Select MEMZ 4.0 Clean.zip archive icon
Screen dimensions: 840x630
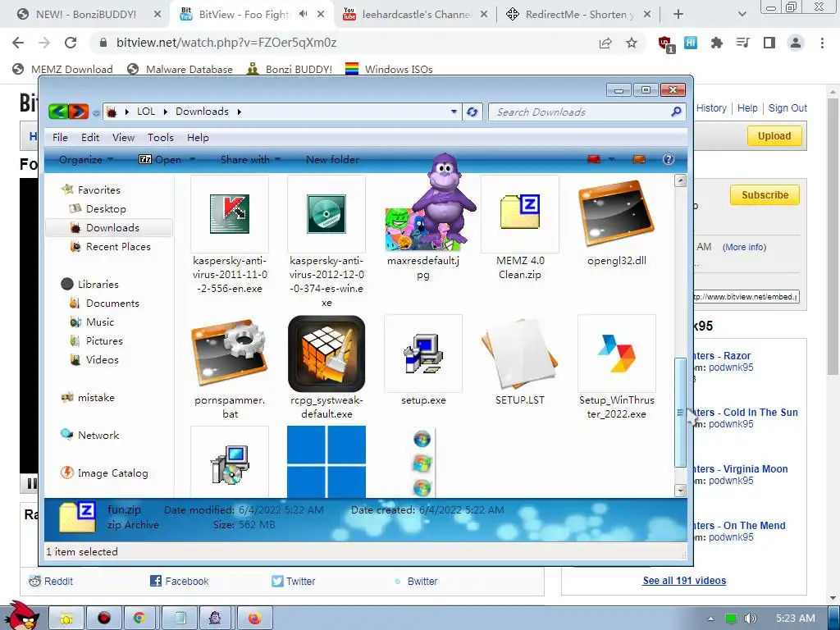tap(520, 212)
